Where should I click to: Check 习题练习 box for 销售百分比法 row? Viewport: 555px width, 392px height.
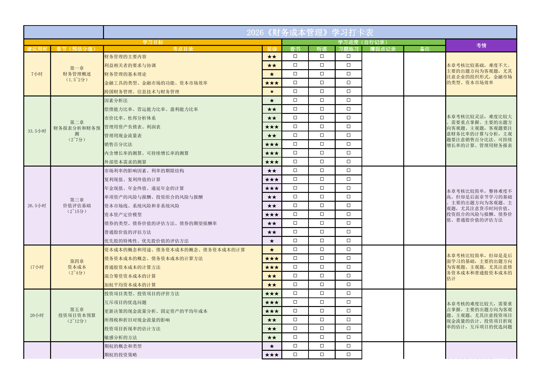tap(348, 144)
